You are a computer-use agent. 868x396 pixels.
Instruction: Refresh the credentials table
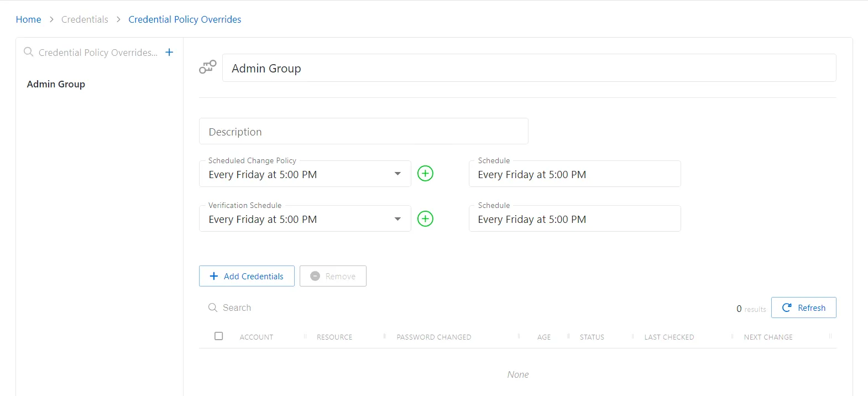tap(804, 308)
